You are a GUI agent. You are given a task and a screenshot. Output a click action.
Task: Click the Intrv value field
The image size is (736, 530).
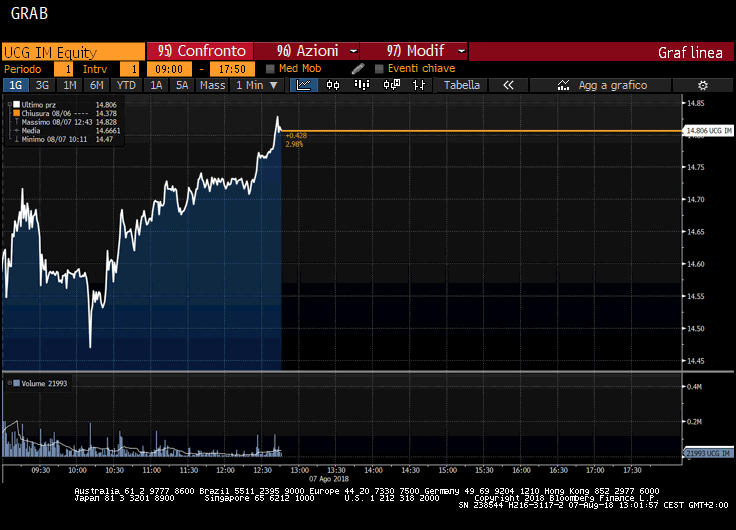click(130, 69)
